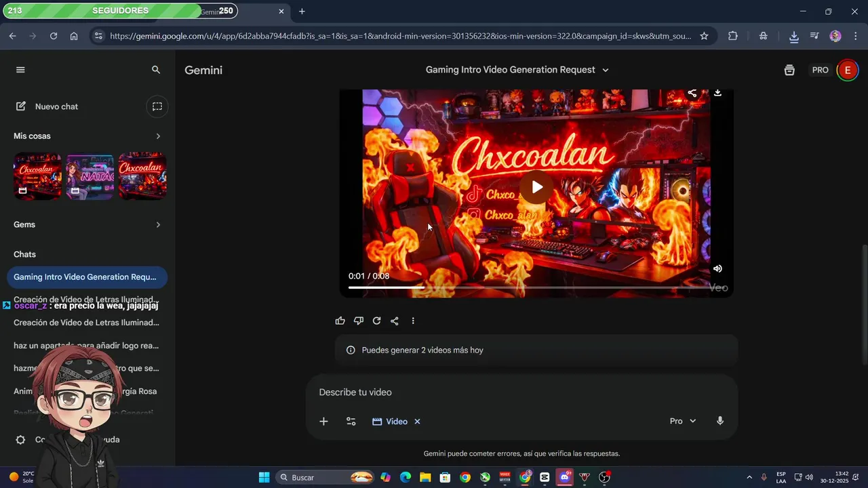Click the plus icon to add attachments
Viewport: 868px width, 488px height.
point(323,422)
